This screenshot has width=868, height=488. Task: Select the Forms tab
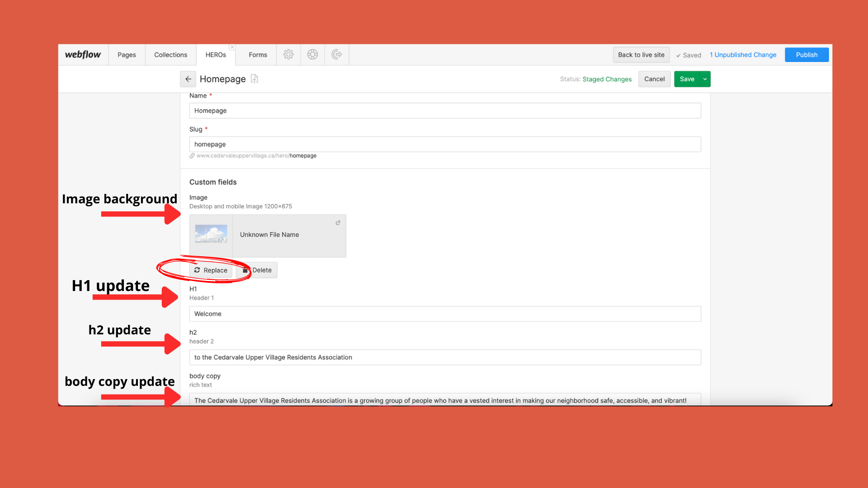point(258,55)
